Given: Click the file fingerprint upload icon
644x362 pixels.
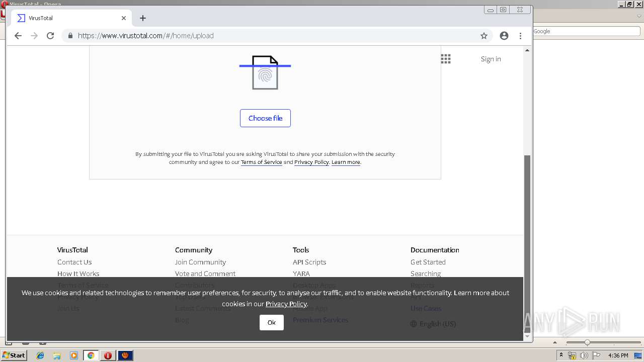Looking at the screenshot, I should click(265, 72).
